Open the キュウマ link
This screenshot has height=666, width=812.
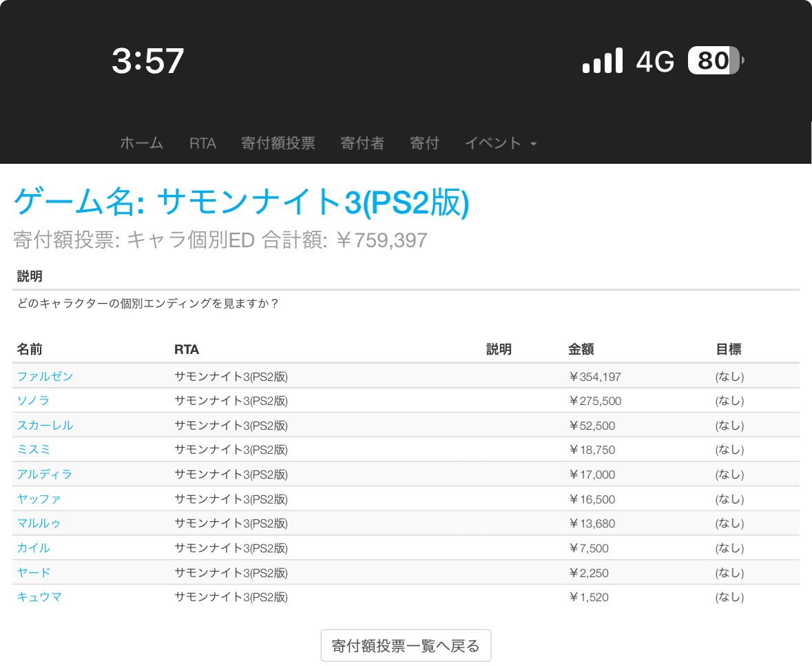coord(39,597)
